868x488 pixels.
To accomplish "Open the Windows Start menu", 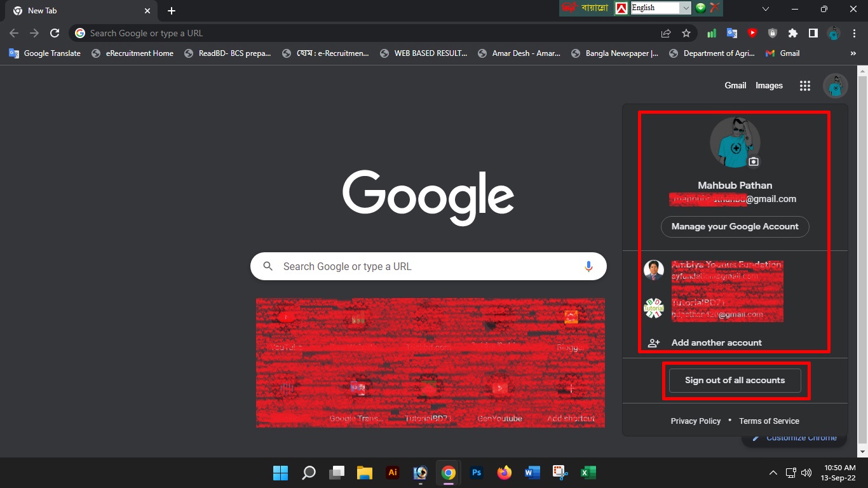I will point(280,473).
